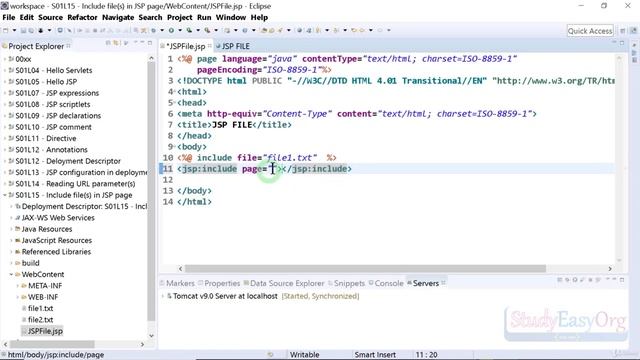Click the Smart Insert status entry

[375, 355]
